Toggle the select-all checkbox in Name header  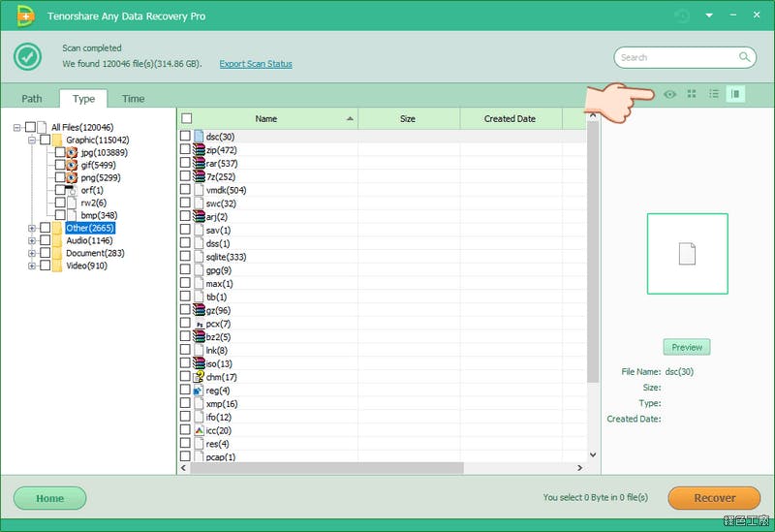[187, 118]
